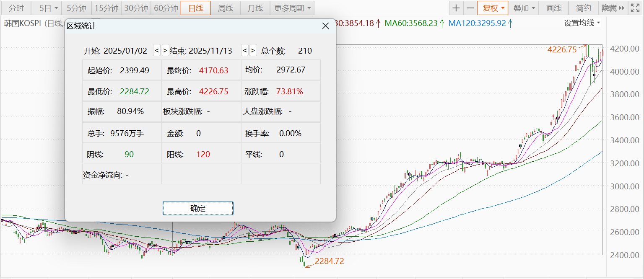Open 设置均线 moving average settings
The image size is (644, 279).
coord(582,23)
